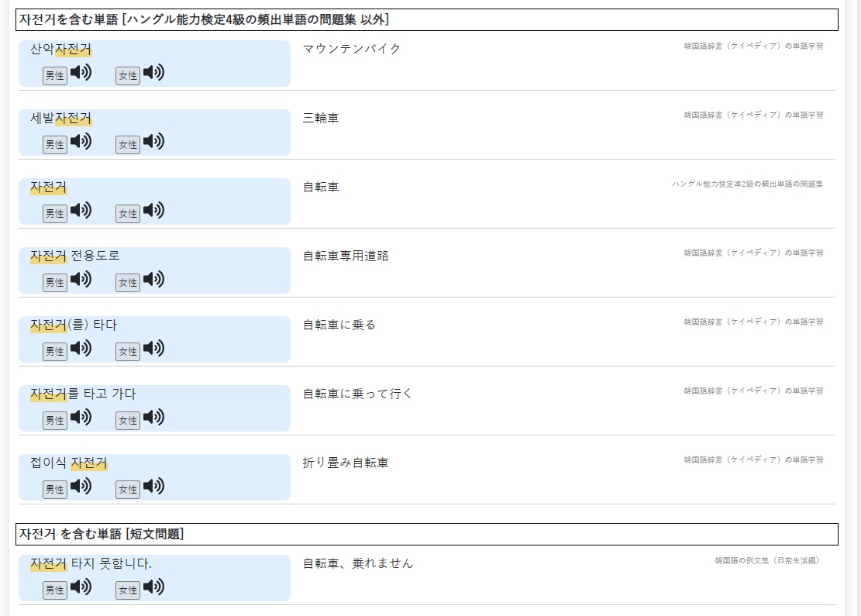Play male audio for 산악자전거
Screen dimensions: 861x616
81,73
